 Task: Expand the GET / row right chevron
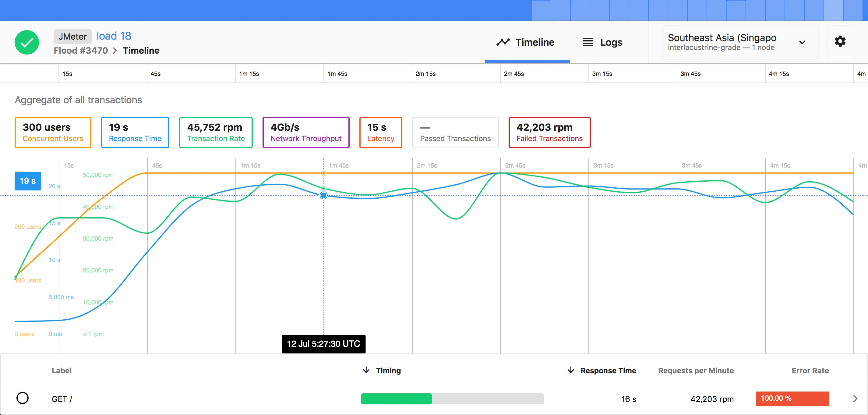[855, 399]
